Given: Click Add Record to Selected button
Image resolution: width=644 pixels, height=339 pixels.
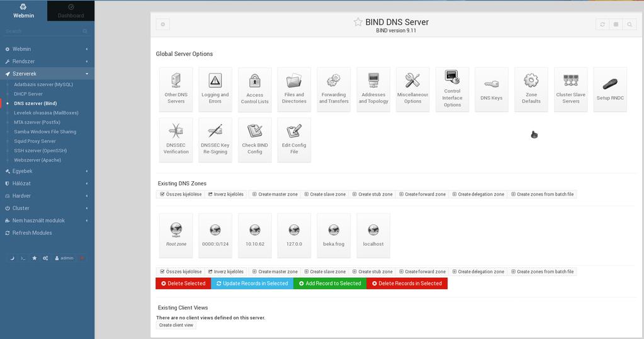Looking at the screenshot, I should [x=330, y=283].
